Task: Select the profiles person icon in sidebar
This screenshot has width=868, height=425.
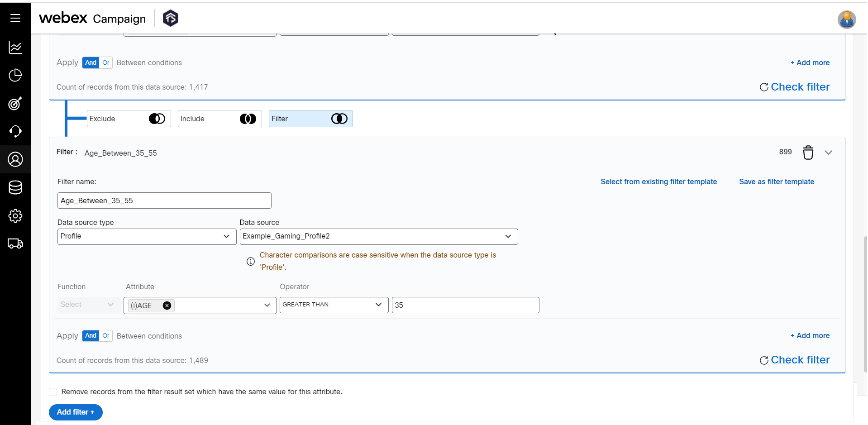Action: 15,159
